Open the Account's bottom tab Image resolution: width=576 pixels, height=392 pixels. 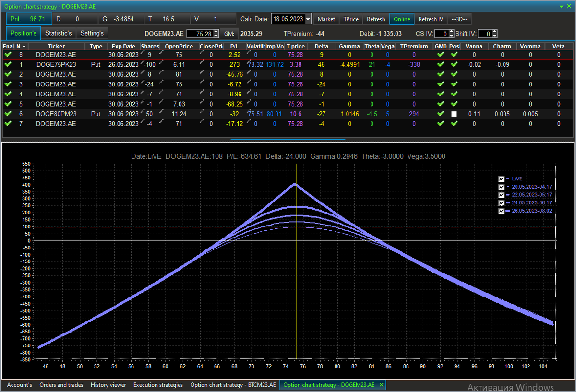(x=20, y=385)
